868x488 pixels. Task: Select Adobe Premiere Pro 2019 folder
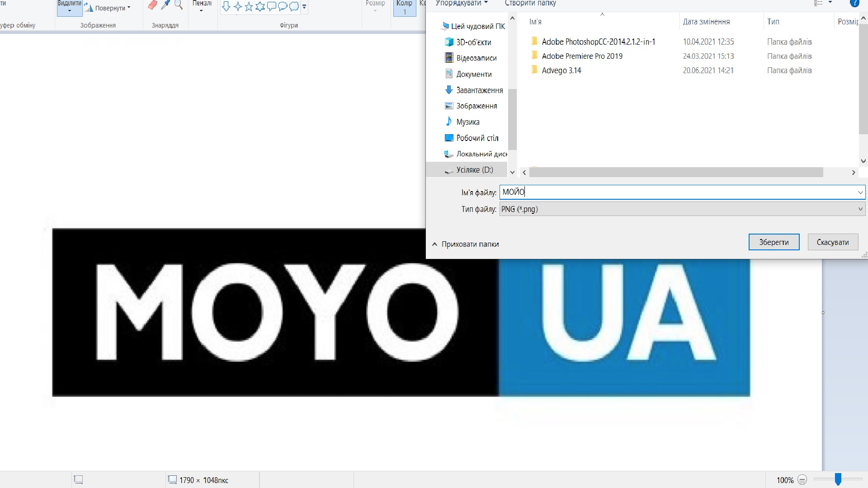click(x=582, y=56)
